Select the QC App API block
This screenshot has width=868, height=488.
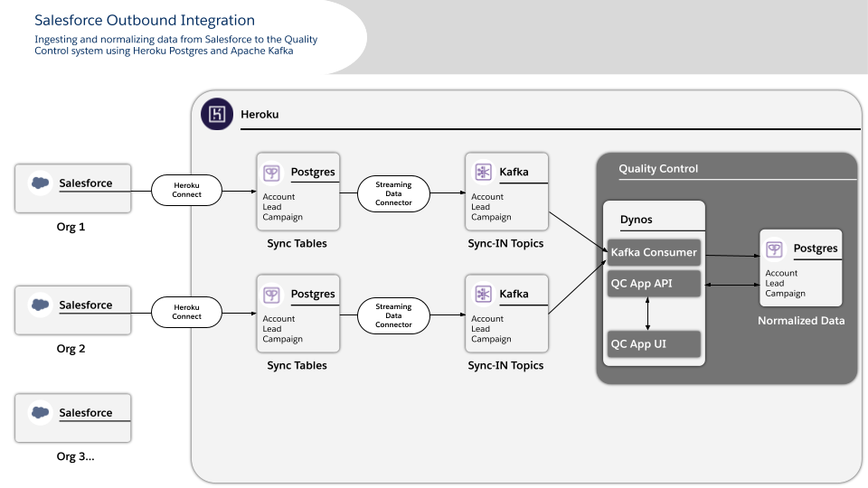pyautogui.click(x=654, y=283)
